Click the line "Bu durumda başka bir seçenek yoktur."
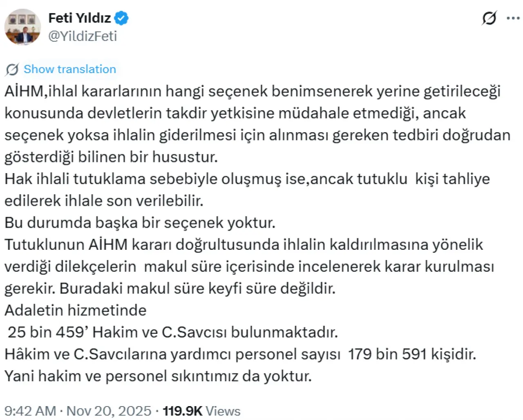This screenshot has height=420, width=523. click(x=140, y=222)
